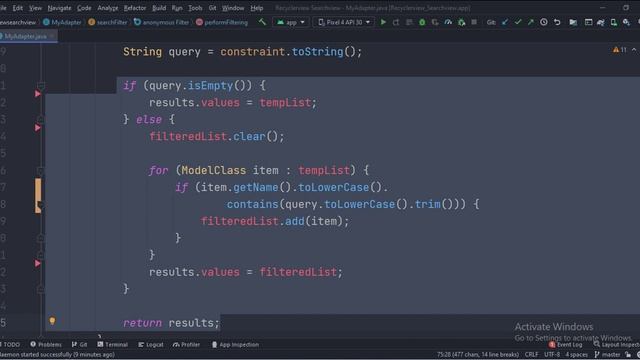Screen dimensions: 640x360
Task: Open Project Structure folder icon in toolbar
Action: tap(573, 22)
